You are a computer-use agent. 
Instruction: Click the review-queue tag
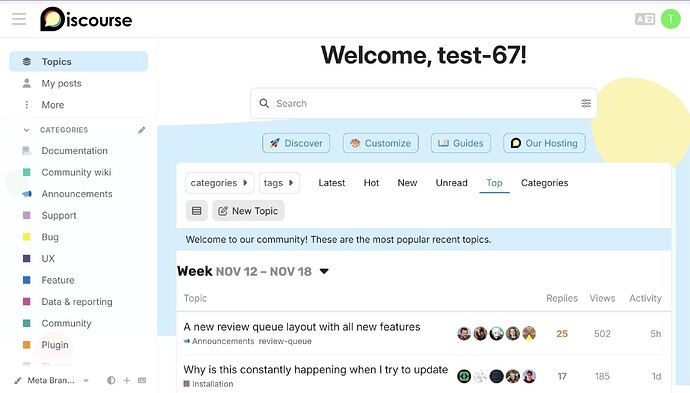pyautogui.click(x=285, y=341)
